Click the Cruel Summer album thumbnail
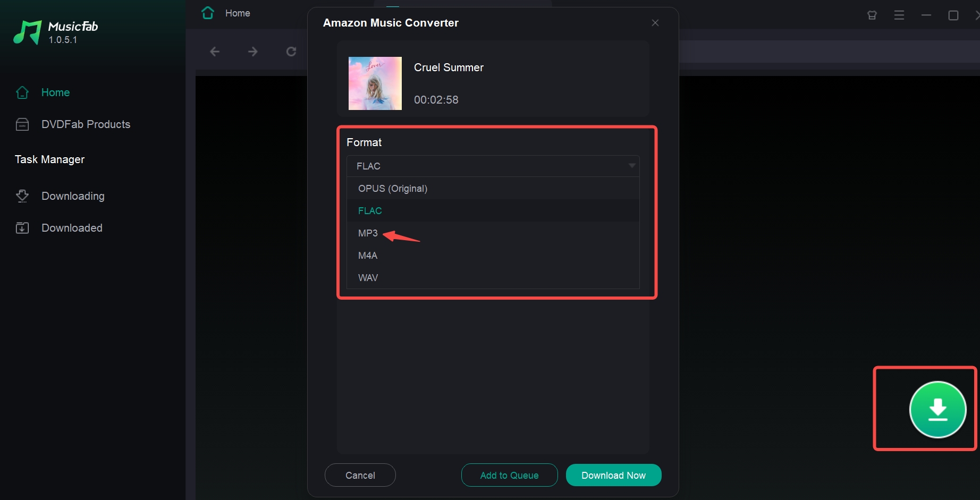The image size is (980, 500). tap(375, 83)
